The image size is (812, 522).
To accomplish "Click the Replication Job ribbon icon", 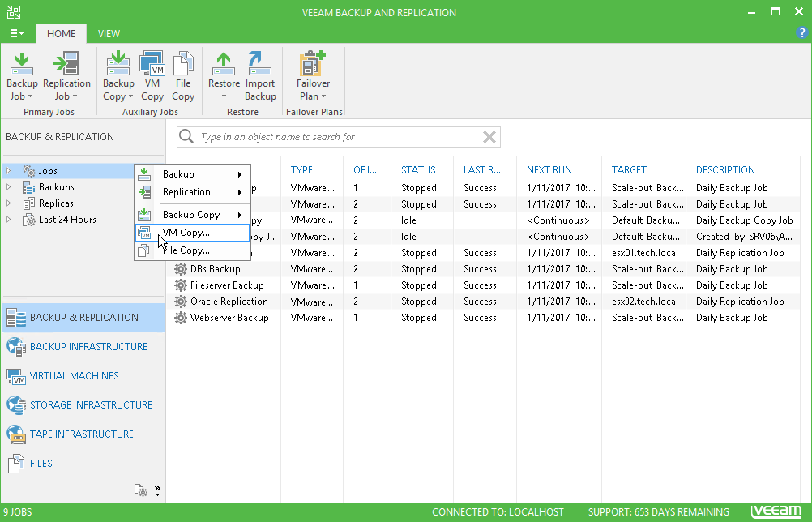I will (66, 64).
